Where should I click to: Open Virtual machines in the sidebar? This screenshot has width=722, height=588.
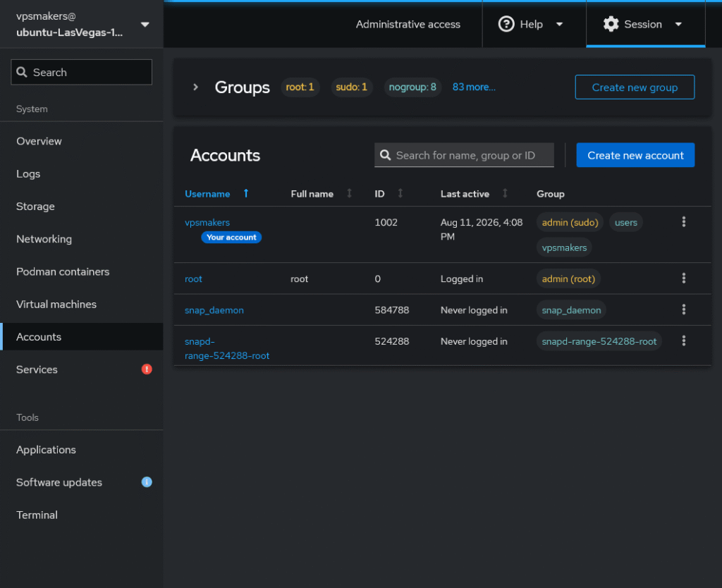click(x=82, y=305)
